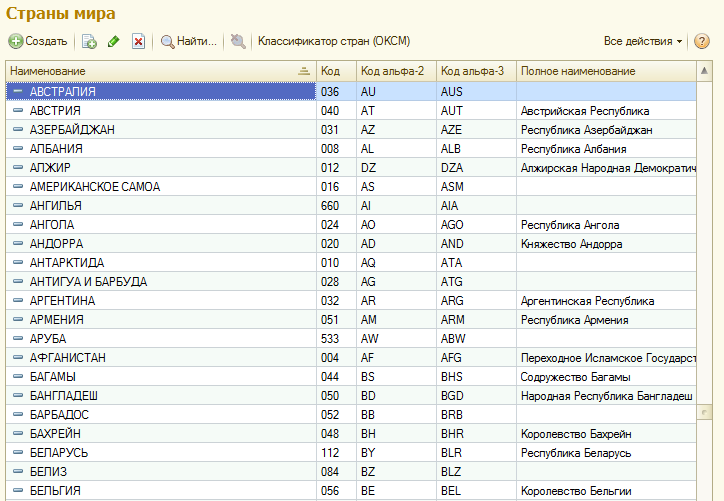Viewport: 724px width, 501px height.
Task: Click the green pencil edit icon
Action: [x=114, y=42]
